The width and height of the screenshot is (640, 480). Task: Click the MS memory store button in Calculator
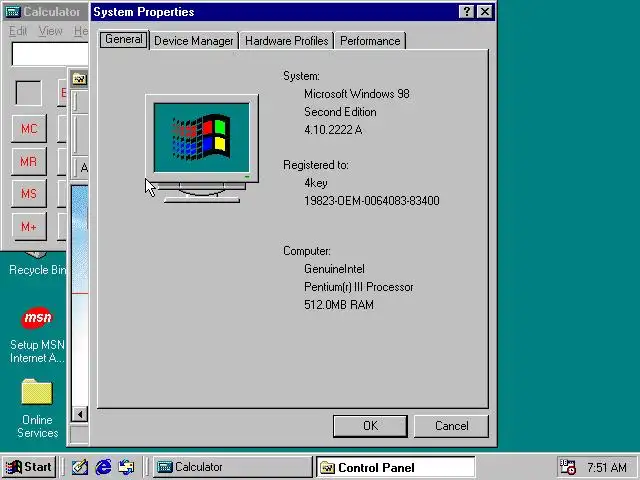pyautogui.click(x=29, y=193)
